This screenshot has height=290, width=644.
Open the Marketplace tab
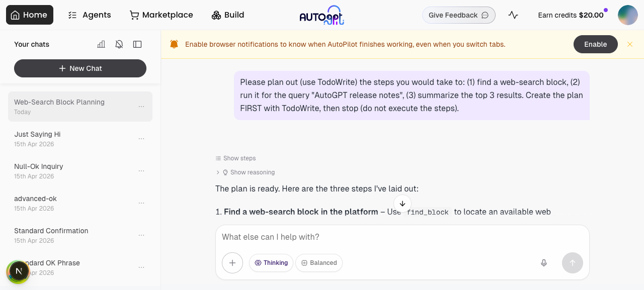click(x=162, y=15)
